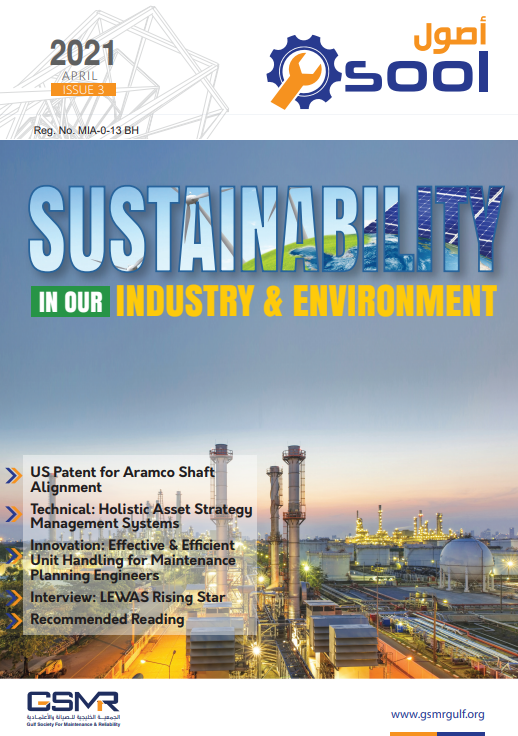
Task: Click the SUSTAINABILITY cover title
Action: coord(266,229)
